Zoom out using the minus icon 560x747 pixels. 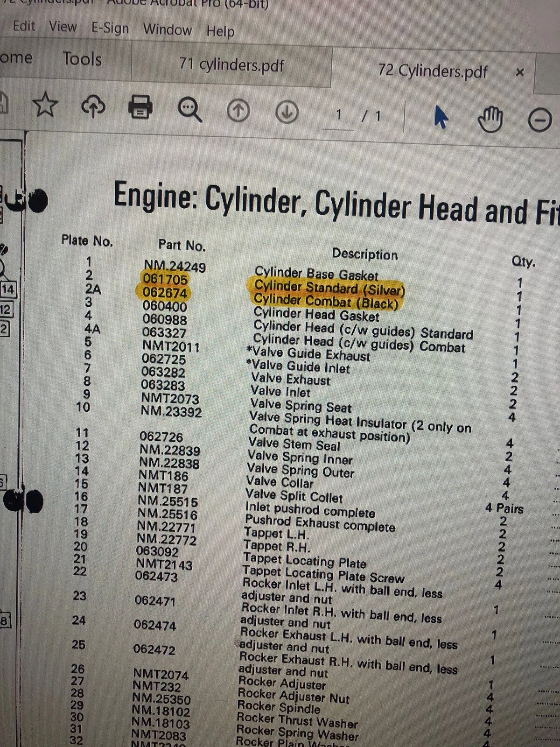(x=540, y=120)
